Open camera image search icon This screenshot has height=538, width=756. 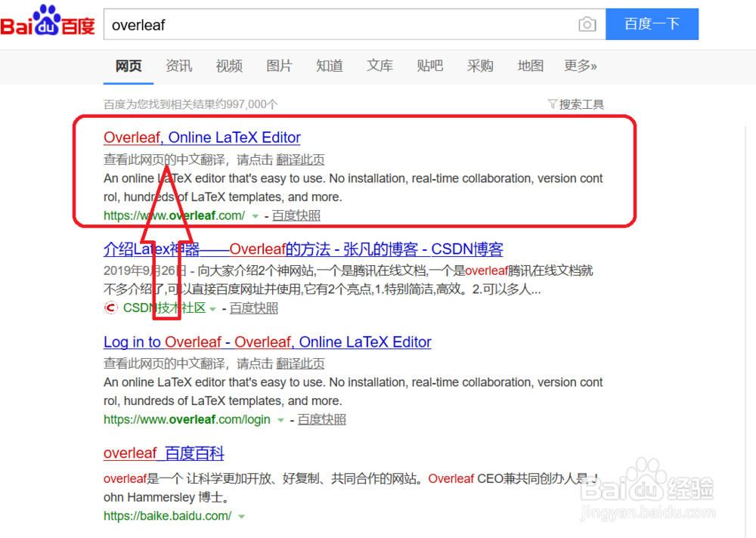click(587, 24)
